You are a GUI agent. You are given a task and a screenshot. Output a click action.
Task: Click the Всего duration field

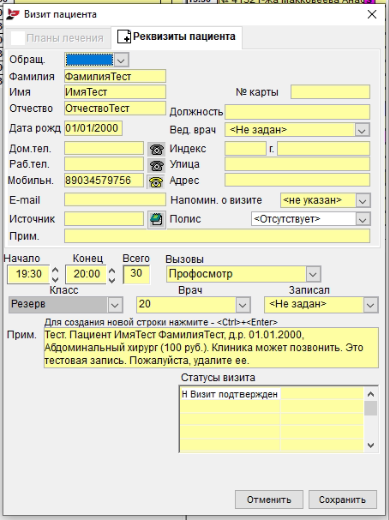136,274
